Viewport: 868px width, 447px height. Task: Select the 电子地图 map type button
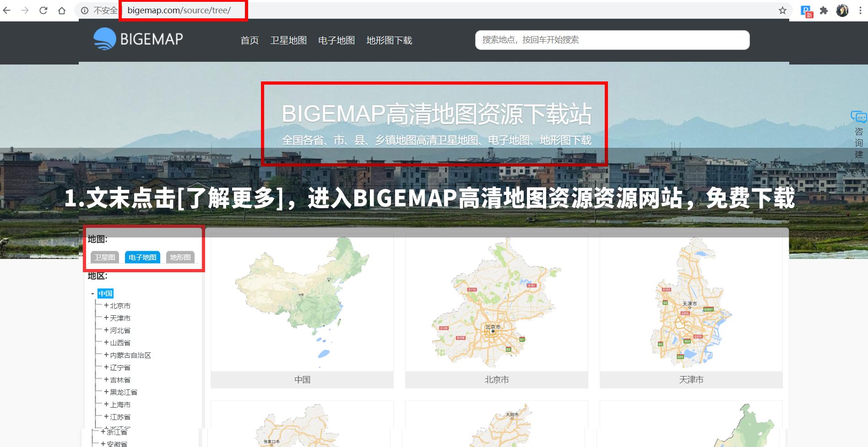tap(143, 257)
